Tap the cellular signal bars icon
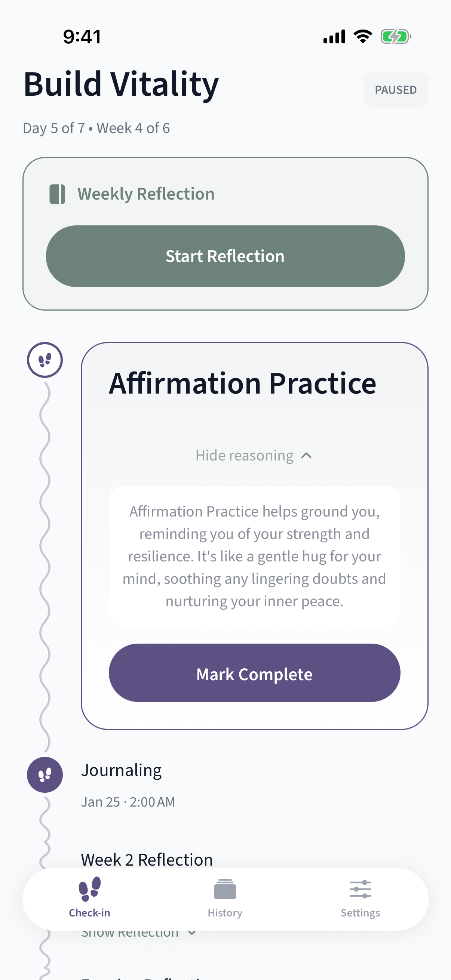 tap(334, 37)
